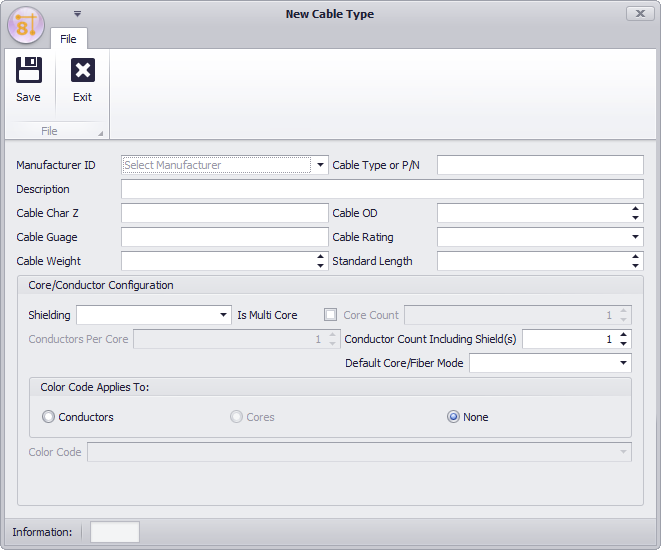661x550 pixels.
Task: Enable the Is Multi Core checkbox
Action: click(x=330, y=315)
